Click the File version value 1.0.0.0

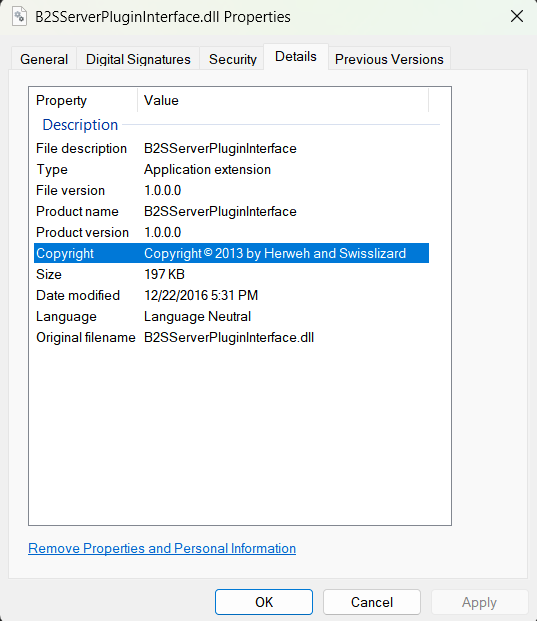(163, 190)
